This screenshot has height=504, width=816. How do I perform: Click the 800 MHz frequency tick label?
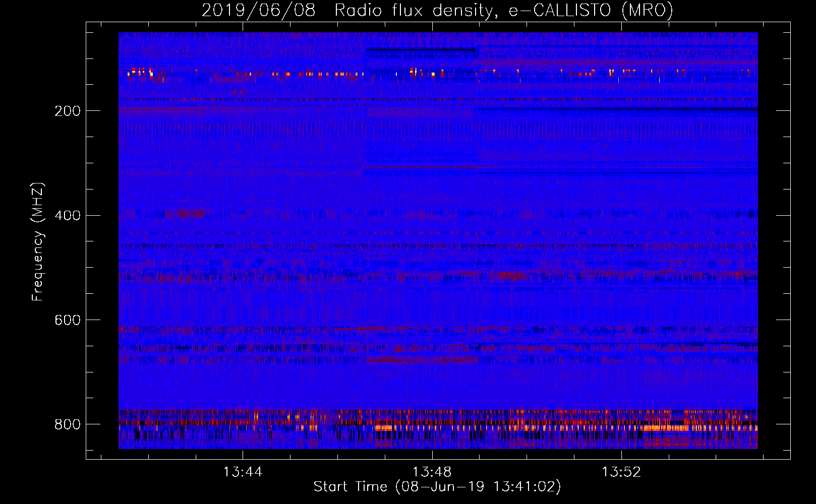[x=68, y=424]
